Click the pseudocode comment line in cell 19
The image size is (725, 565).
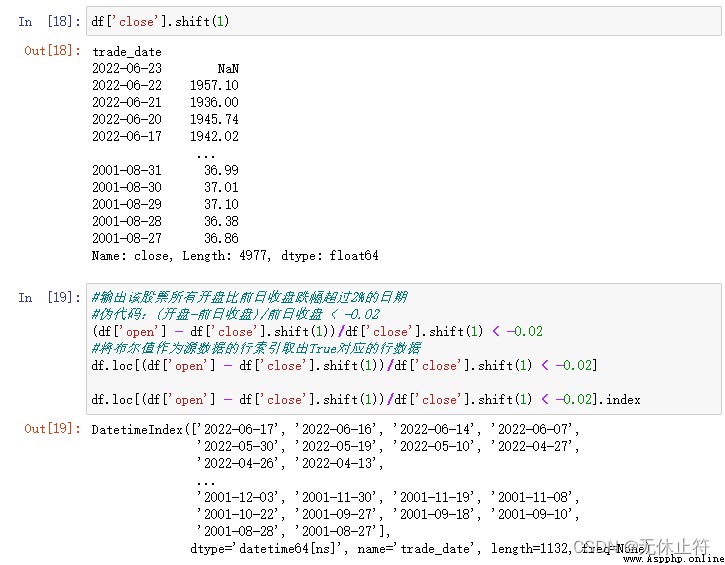236,314
